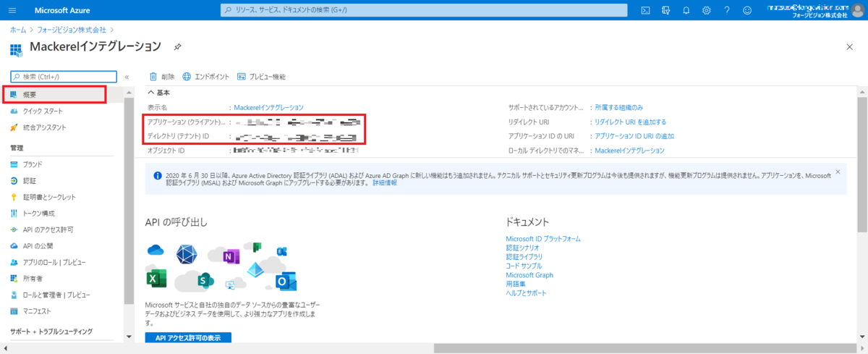Click the リダイレクト URI を追加する link
This screenshot has width=868, height=354.
pos(630,122)
